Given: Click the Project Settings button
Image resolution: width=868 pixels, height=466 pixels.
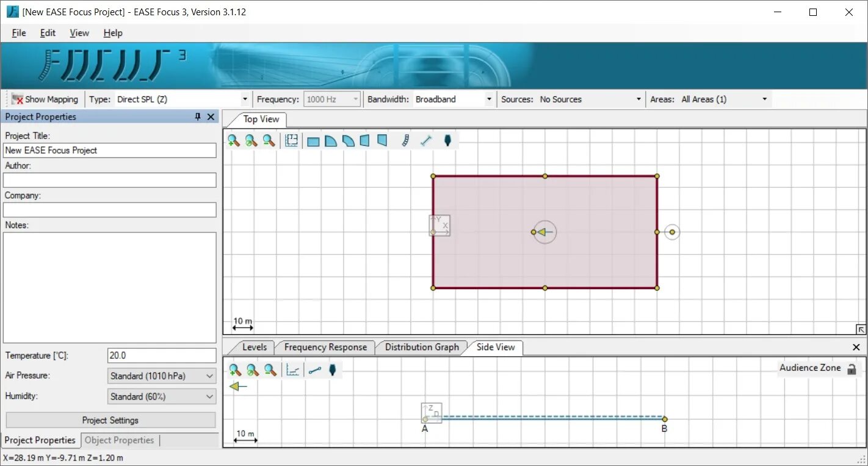Looking at the screenshot, I should 110,420.
